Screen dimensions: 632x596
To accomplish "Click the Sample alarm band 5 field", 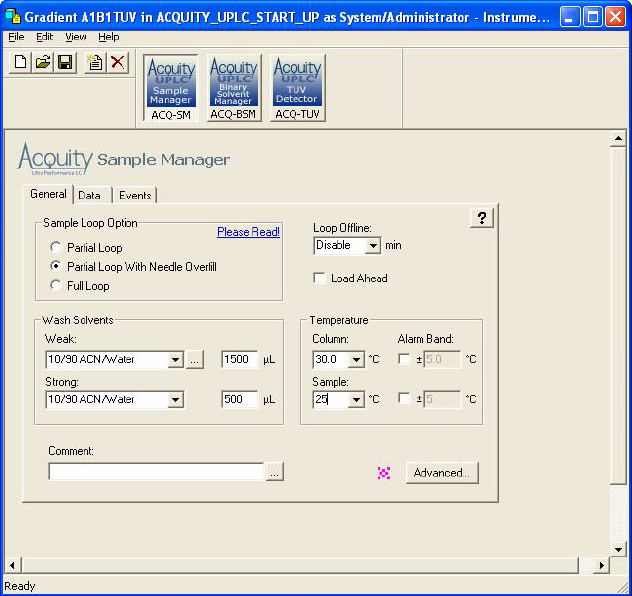I will point(442,399).
